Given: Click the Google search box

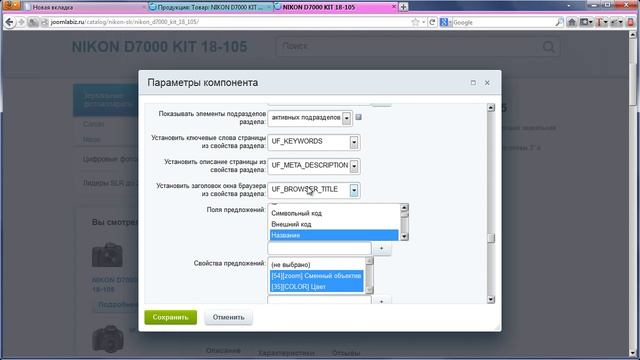Looking at the screenshot, I should pos(503,22).
